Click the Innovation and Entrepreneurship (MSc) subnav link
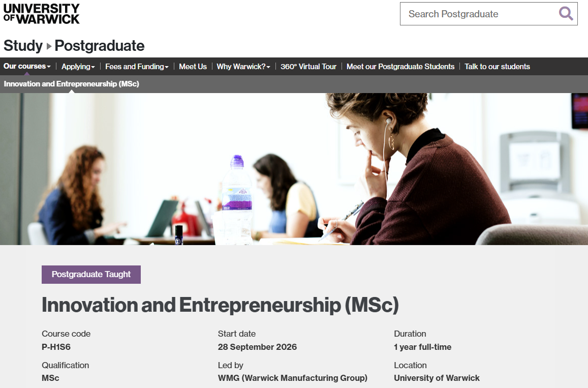 click(x=72, y=84)
